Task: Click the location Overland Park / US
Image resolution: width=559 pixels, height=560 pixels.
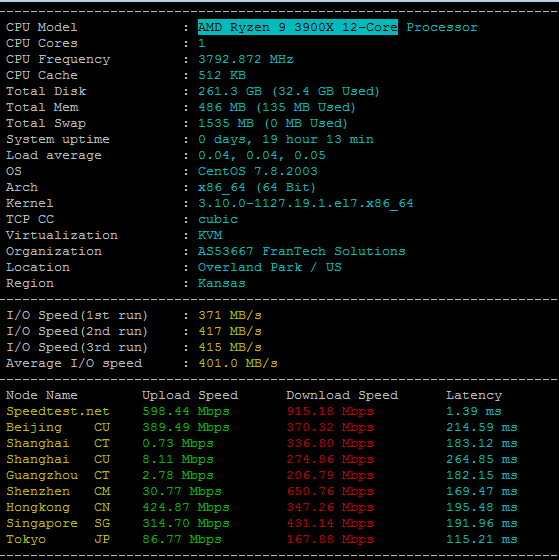Action: click(270, 268)
